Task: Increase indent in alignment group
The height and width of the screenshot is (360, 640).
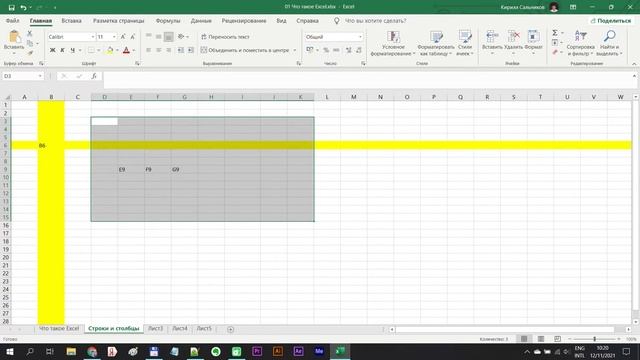Action: pyautogui.click(x=191, y=50)
